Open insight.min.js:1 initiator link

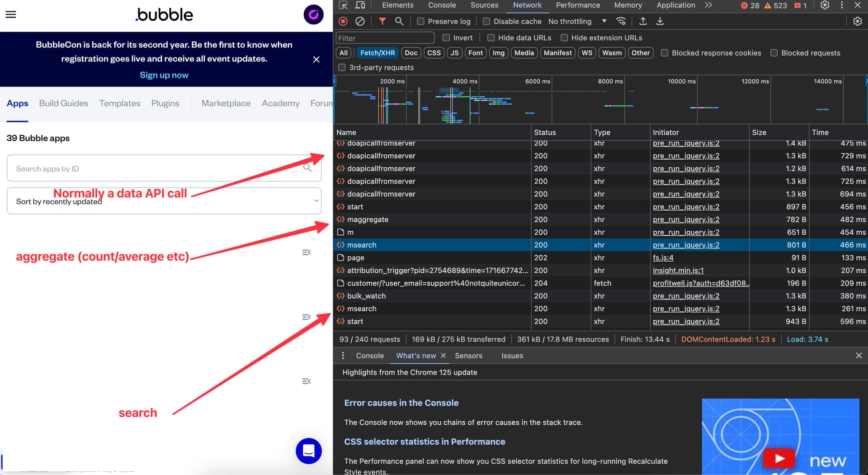678,271
